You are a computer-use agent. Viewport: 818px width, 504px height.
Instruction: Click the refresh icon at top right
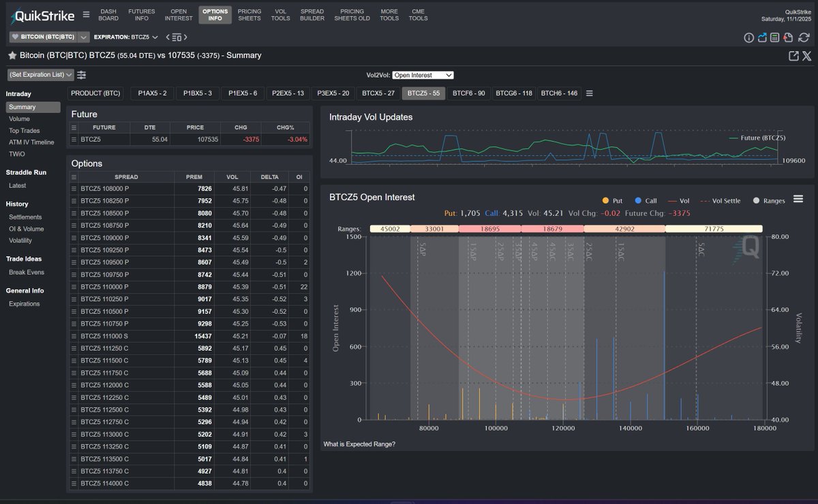click(804, 37)
